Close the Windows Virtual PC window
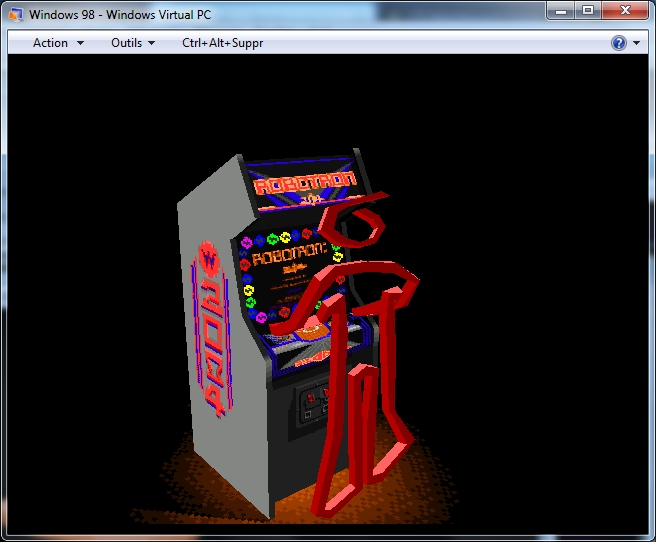This screenshot has width=656, height=542. [x=625, y=11]
